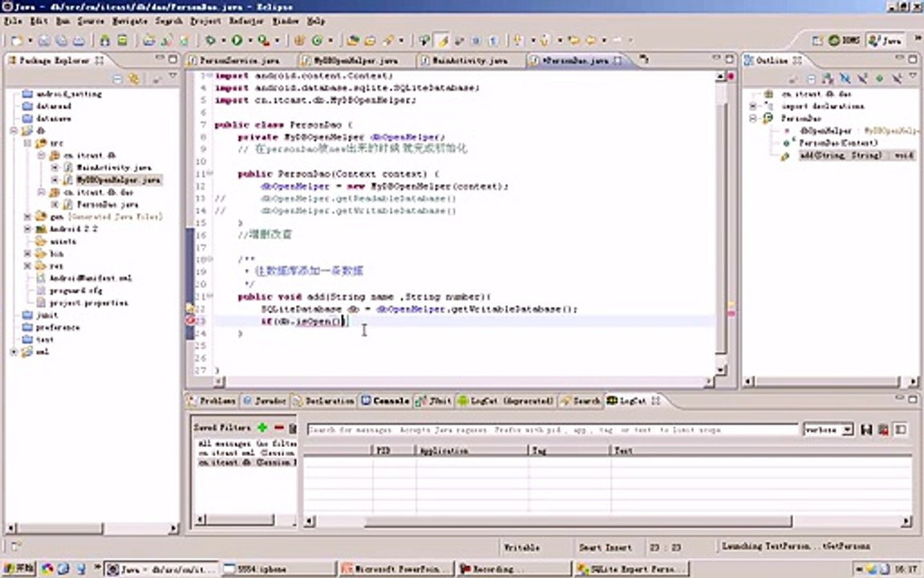Click the Windows Start button

coord(19,568)
